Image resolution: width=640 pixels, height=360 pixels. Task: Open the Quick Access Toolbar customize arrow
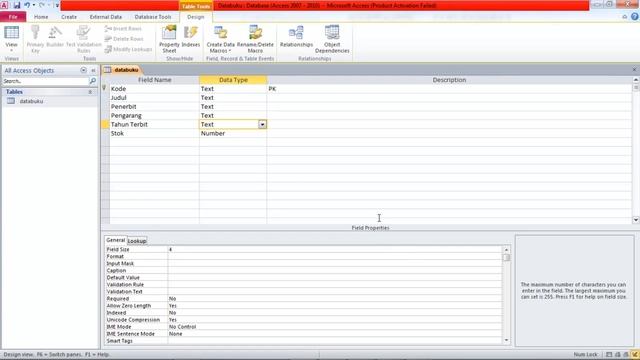[57, 5]
